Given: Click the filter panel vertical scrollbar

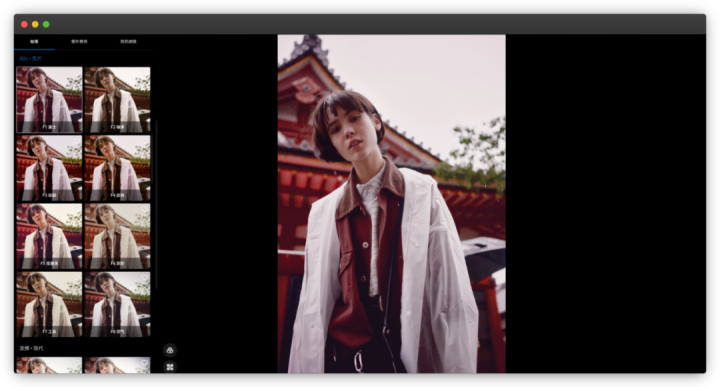Looking at the screenshot, I should 156,205.
